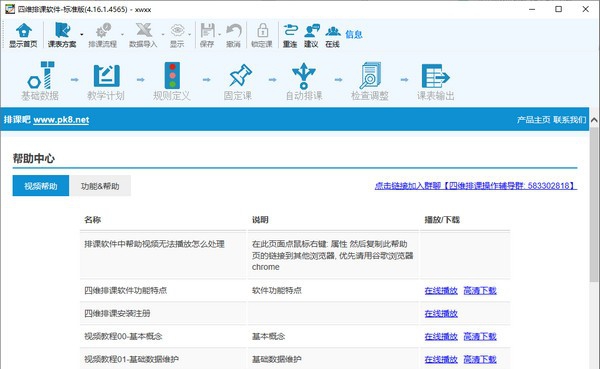Open the 检查调整 magnifier step
This screenshot has height=369, width=600.
[x=370, y=81]
